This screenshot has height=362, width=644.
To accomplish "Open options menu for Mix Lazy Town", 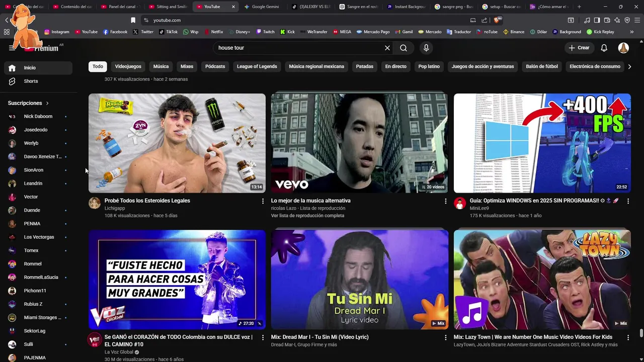I will [628, 337].
